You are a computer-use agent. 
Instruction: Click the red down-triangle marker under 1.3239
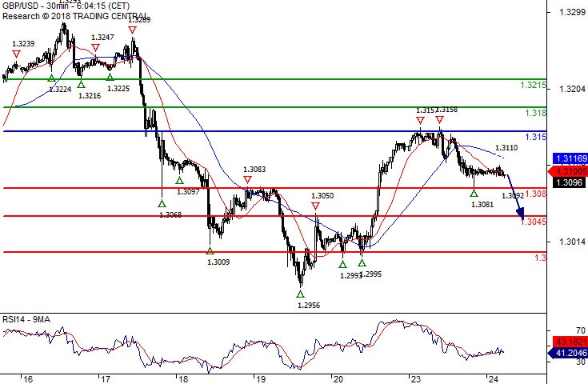tap(16, 54)
